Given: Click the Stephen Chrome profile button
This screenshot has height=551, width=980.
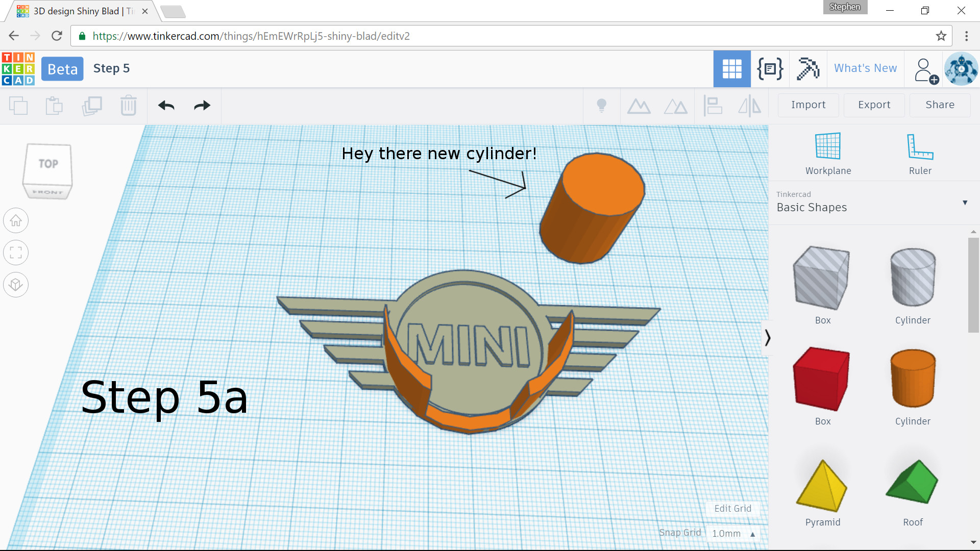Looking at the screenshot, I should click(845, 7).
